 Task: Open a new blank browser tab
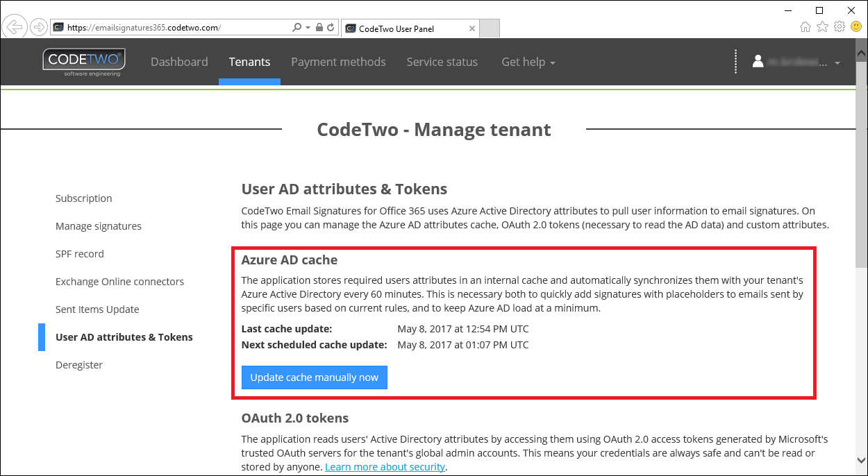pyautogui.click(x=490, y=28)
